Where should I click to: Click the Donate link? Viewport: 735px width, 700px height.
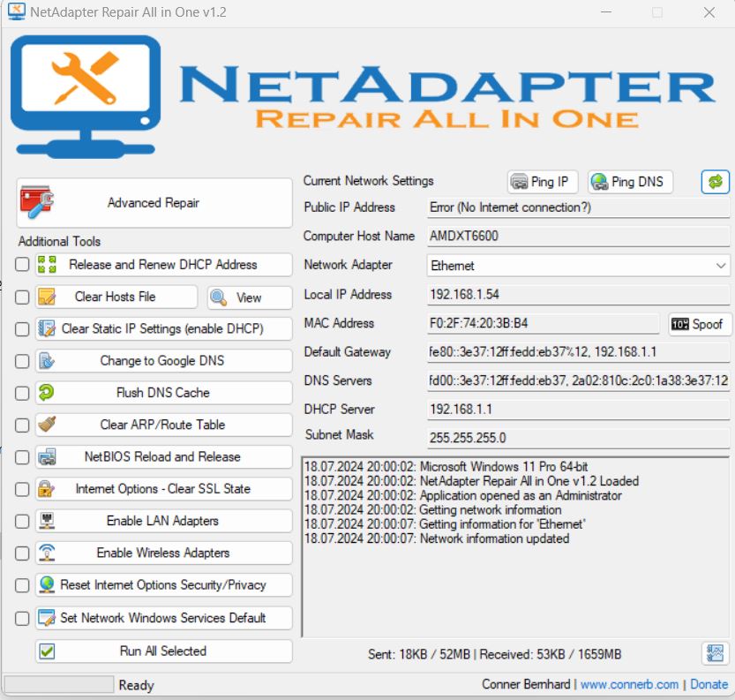click(709, 684)
